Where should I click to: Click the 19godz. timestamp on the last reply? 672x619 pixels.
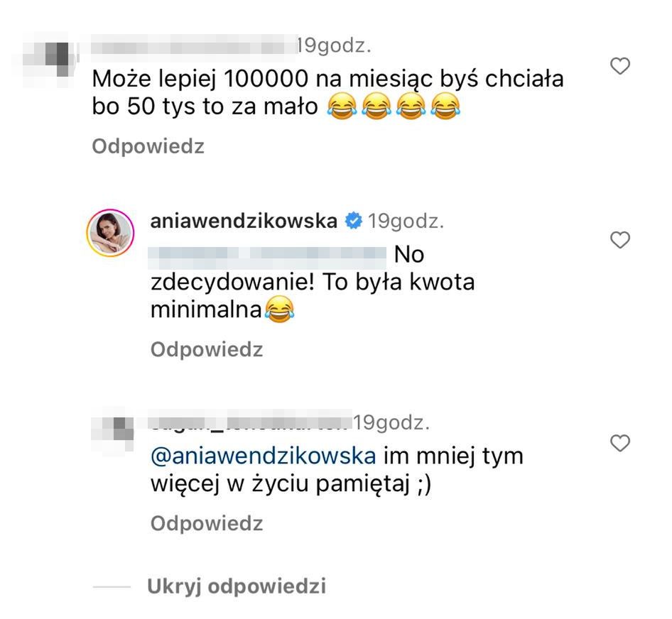pyautogui.click(x=391, y=424)
